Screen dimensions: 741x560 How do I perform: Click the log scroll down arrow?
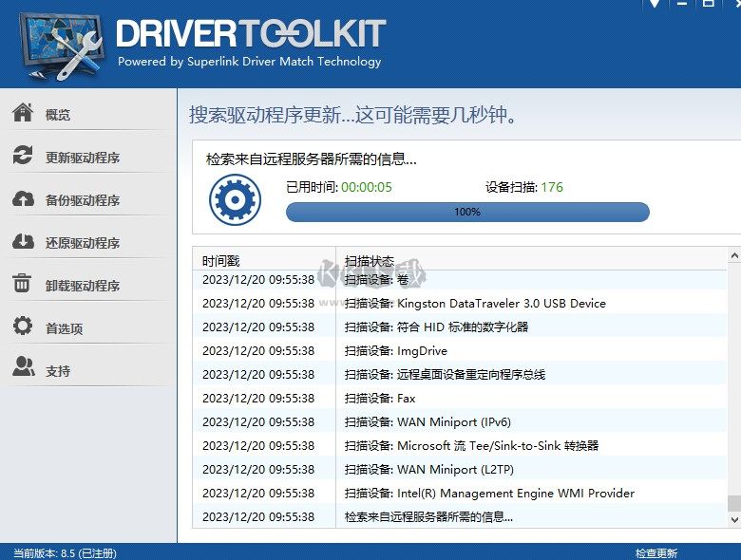734,520
